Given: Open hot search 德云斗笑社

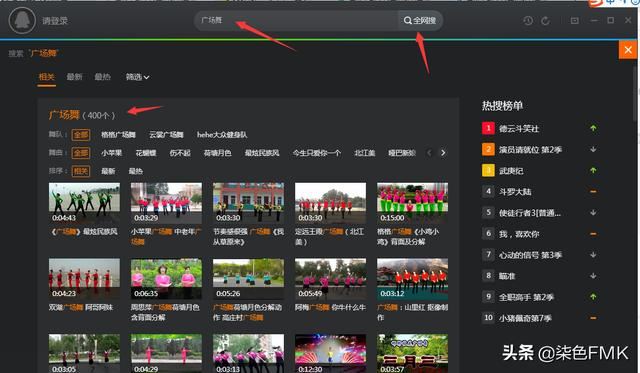Looking at the screenshot, I should [x=519, y=129].
